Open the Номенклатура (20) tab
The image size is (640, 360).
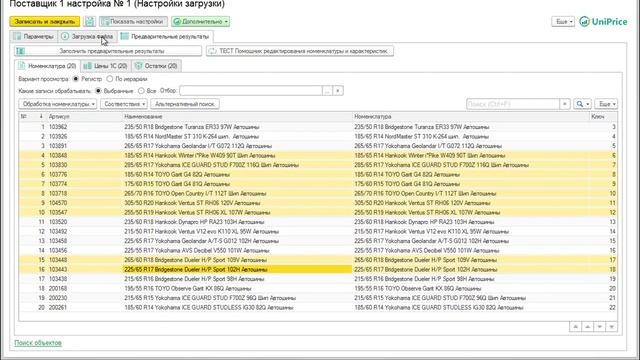(48, 66)
